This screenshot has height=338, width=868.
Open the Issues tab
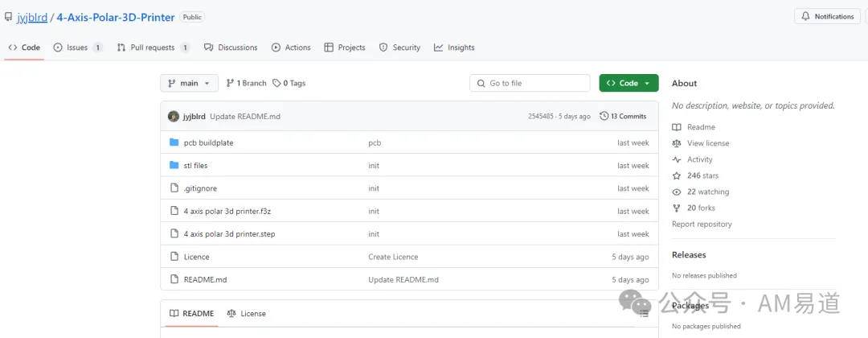coord(78,47)
